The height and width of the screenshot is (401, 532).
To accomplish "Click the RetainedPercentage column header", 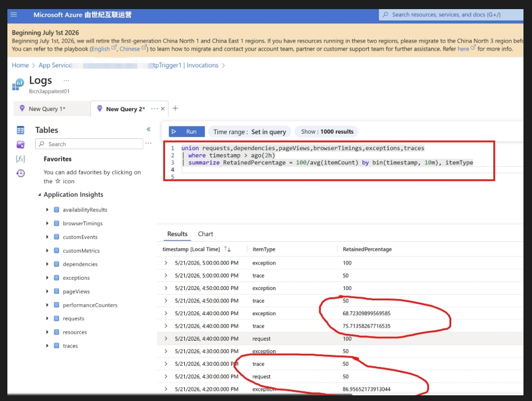I will coord(367,249).
